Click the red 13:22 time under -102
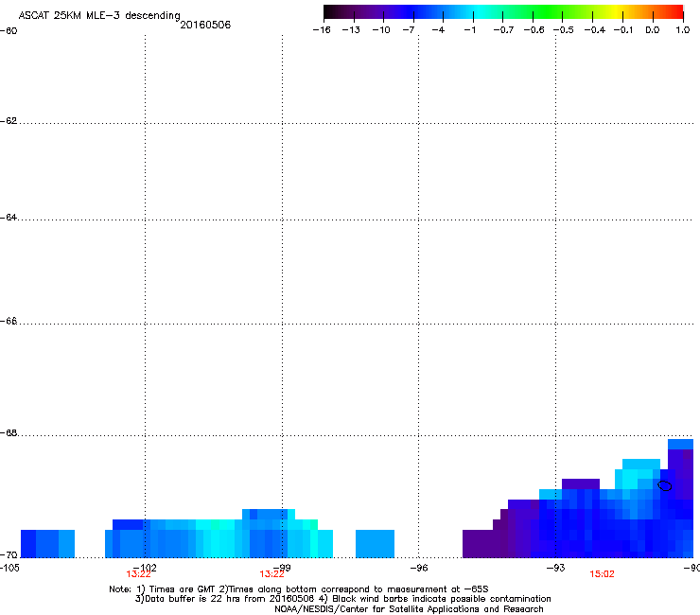This screenshot has width=700, height=615. tap(138, 574)
